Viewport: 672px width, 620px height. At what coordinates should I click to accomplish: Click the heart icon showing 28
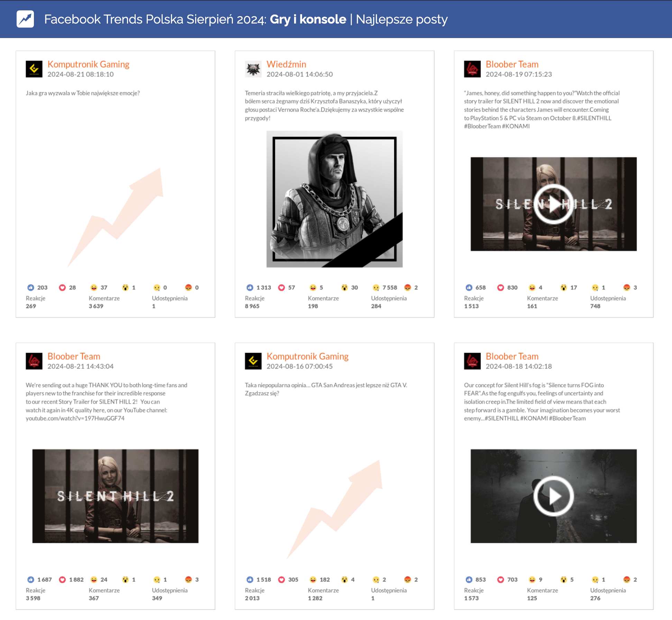(62, 288)
